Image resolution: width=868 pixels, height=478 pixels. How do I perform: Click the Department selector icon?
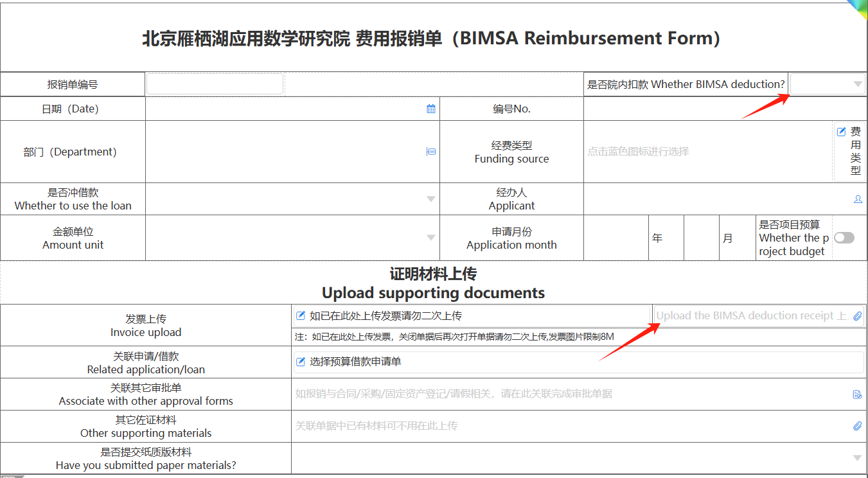pos(431,152)
